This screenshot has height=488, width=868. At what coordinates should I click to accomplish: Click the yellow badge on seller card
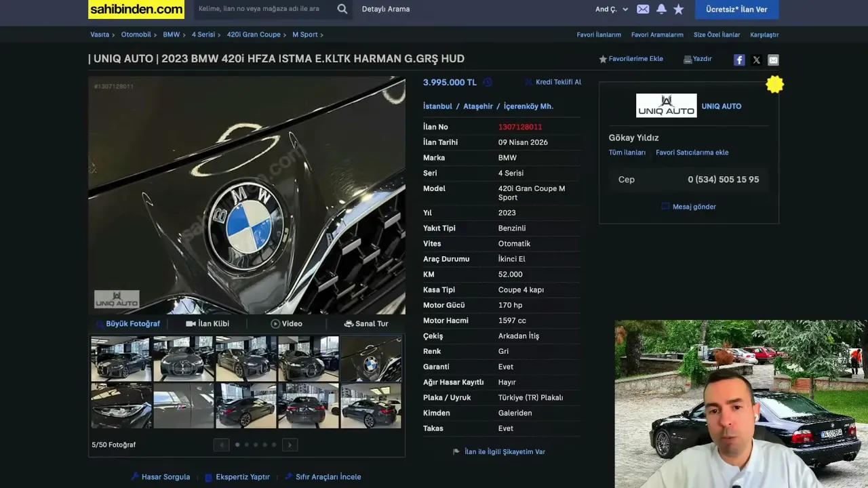point(774,84)
